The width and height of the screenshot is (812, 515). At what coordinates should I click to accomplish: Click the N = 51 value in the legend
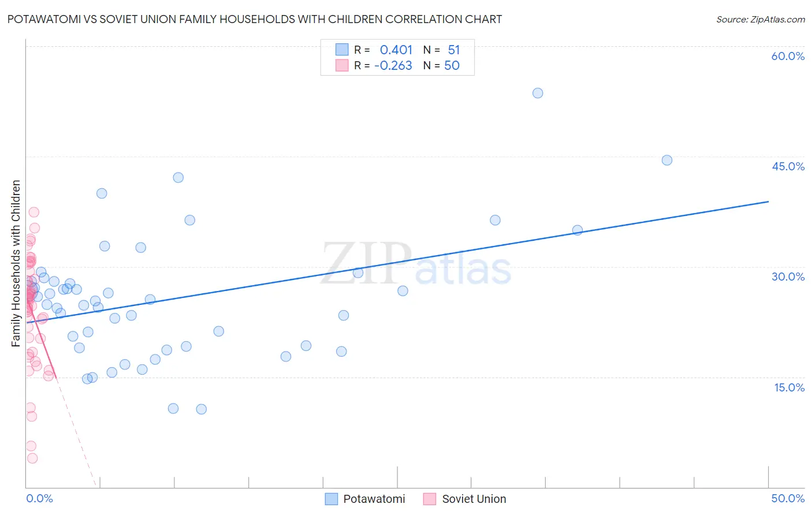[442, 50]
